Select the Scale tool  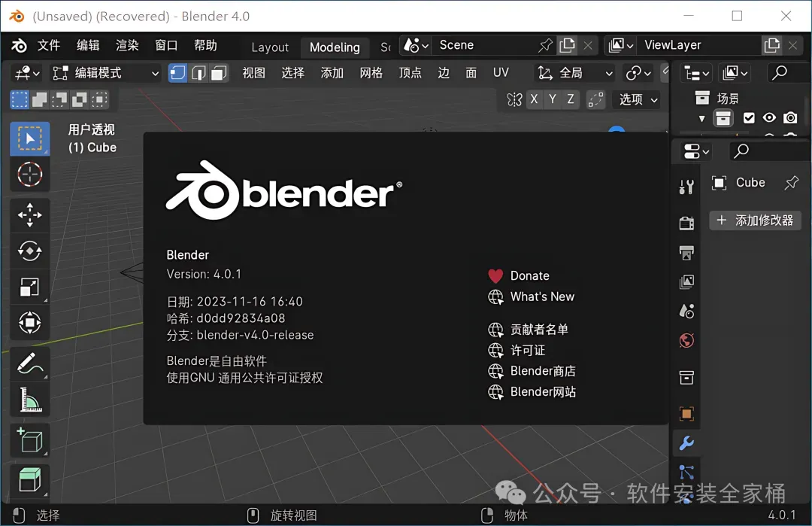pos(30,287)
